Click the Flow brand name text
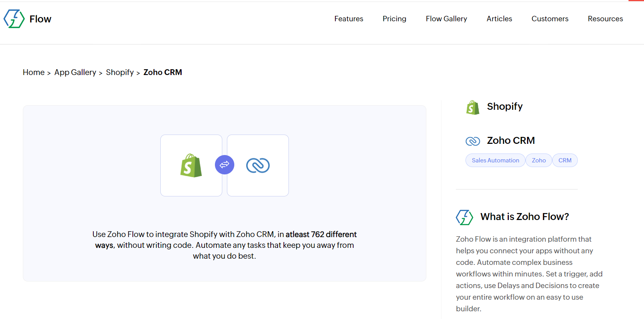Viewport: 644px width, 319px height. [x=40, y=19]
